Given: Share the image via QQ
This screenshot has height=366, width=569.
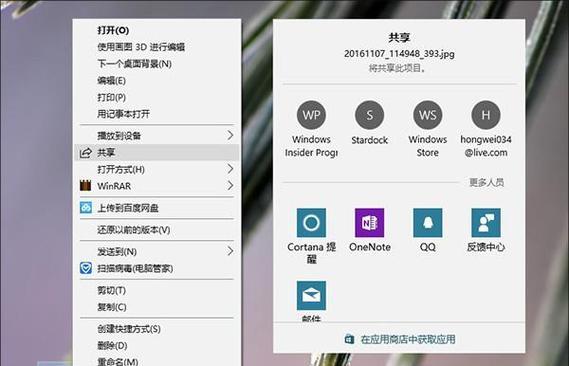Looking at the screenshot, I should point(427,222).
